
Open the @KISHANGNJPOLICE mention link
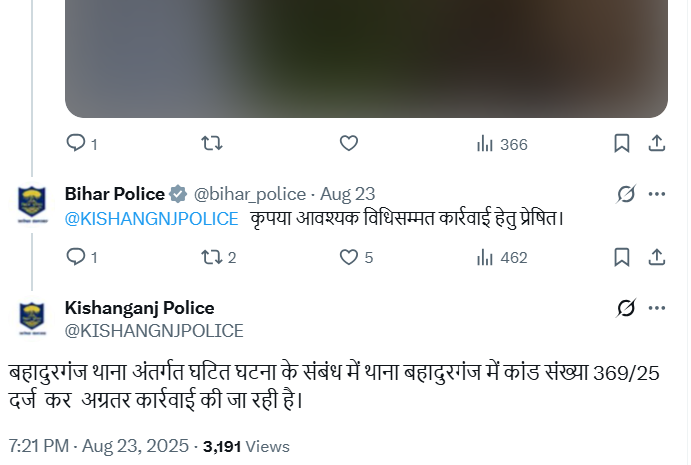tap(151, 218)
